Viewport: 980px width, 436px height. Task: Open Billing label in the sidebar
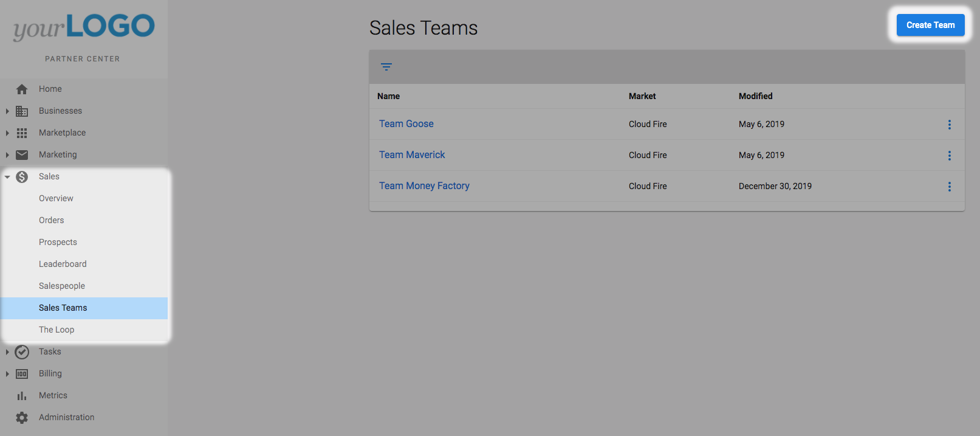pyautogui.click(x=50, y=373)
